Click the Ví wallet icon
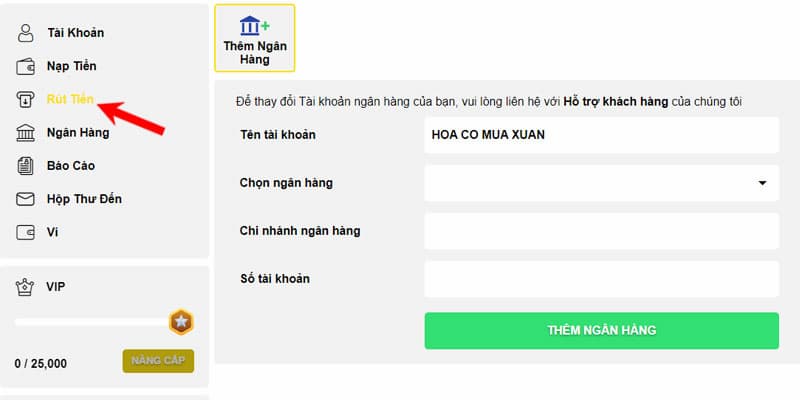Image resolution: width=800 pixels, height=400 pixels. [26, 232]
